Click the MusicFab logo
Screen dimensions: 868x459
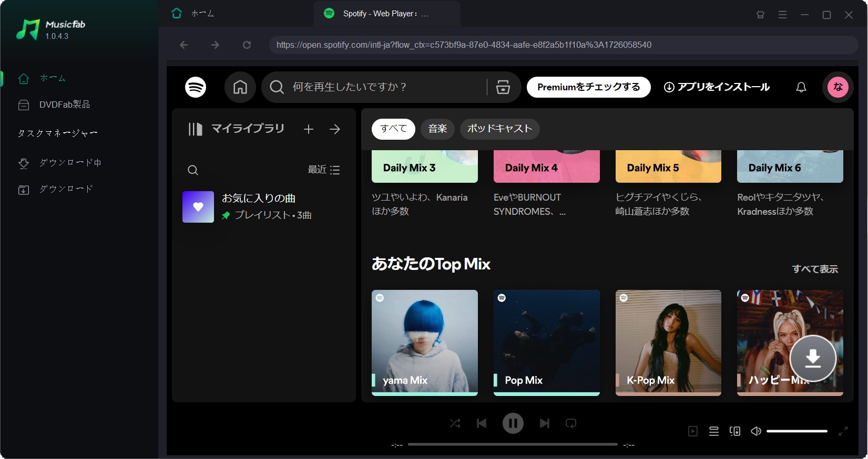click(x=50, y=29)
